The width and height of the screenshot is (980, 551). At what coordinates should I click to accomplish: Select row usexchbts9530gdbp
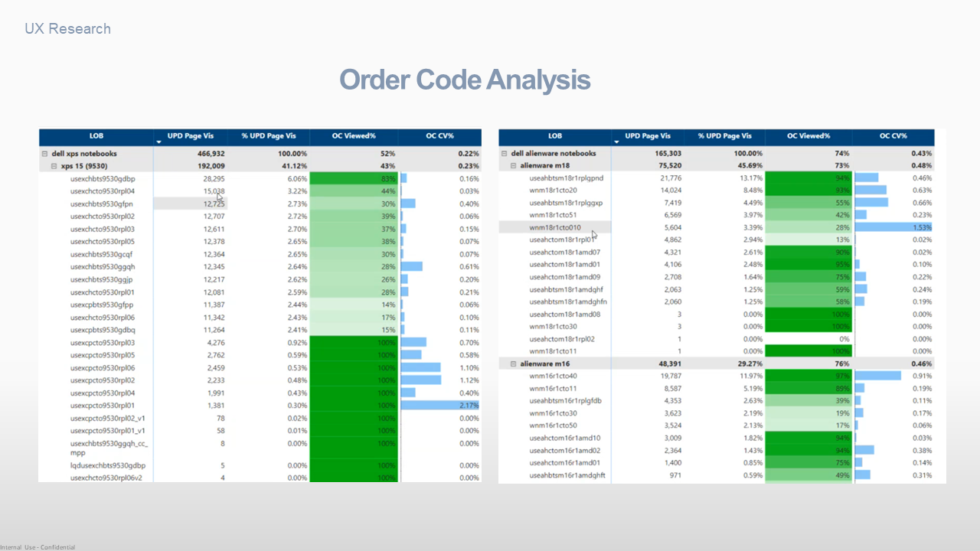(x=260, y=178)
